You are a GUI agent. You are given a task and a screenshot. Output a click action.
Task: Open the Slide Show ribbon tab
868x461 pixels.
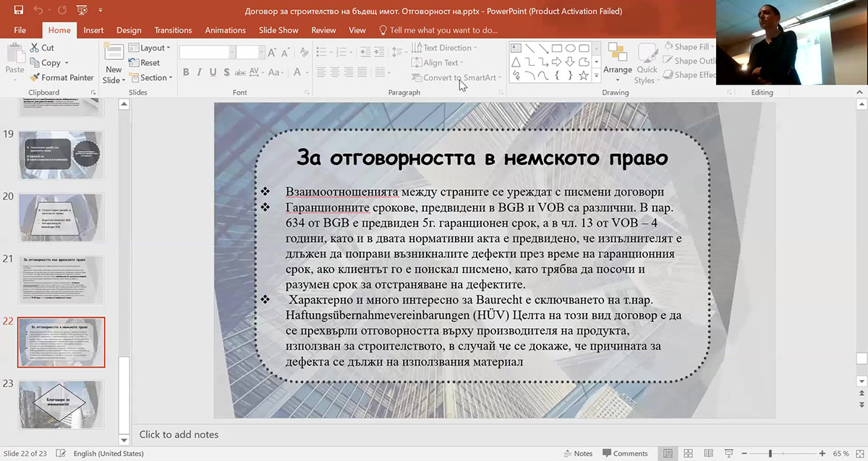[x=278, y=30]
